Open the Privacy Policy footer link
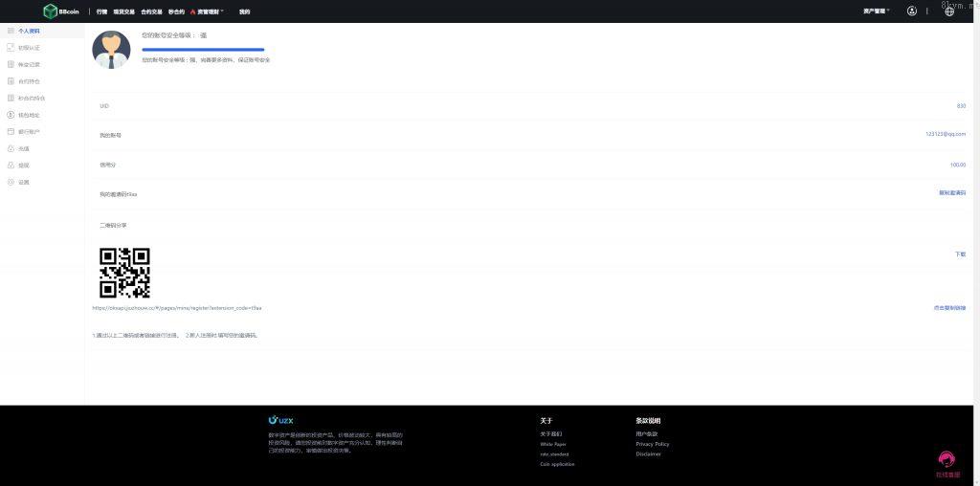 pos(652,444)
